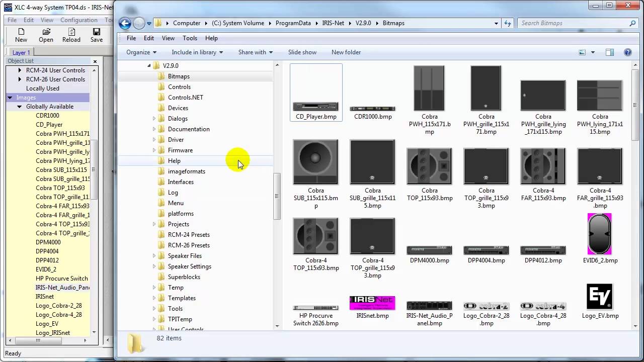Viewport: 644px width, 362px height.
Task: Click the folder tree vertical scrollbar
Action: point(277,196)
